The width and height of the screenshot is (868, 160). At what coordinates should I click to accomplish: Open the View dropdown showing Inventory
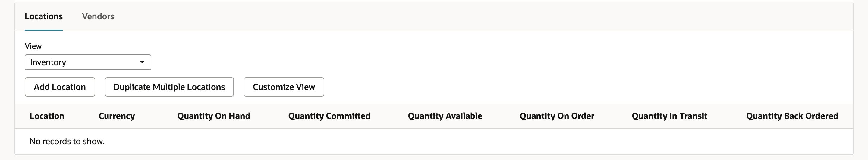[x=88, y=62]
